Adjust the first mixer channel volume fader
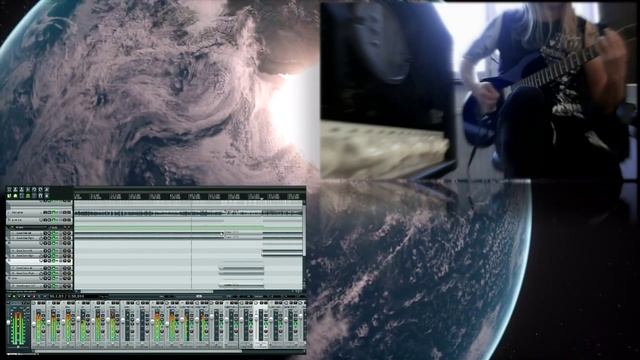Viewport: 640px width, 360px height. (x=33, y=324)
